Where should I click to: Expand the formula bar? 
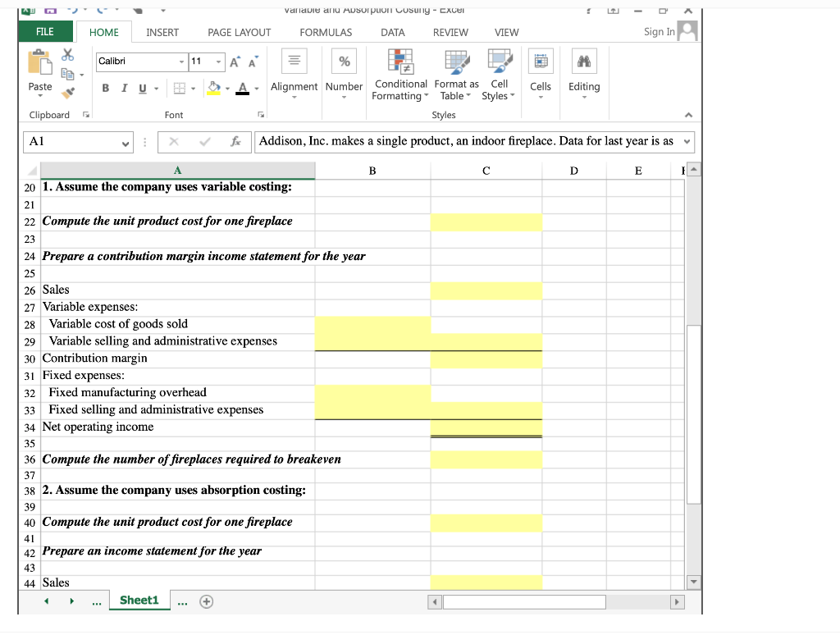tap(687, 142)
